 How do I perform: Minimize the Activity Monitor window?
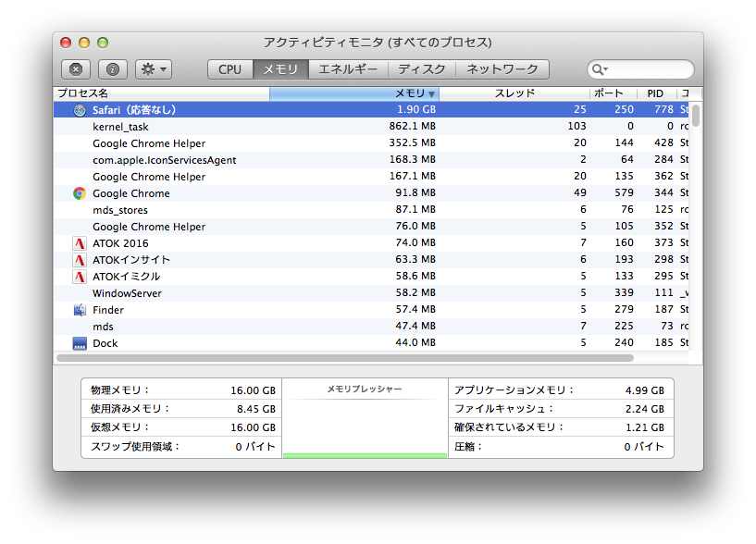84,43
